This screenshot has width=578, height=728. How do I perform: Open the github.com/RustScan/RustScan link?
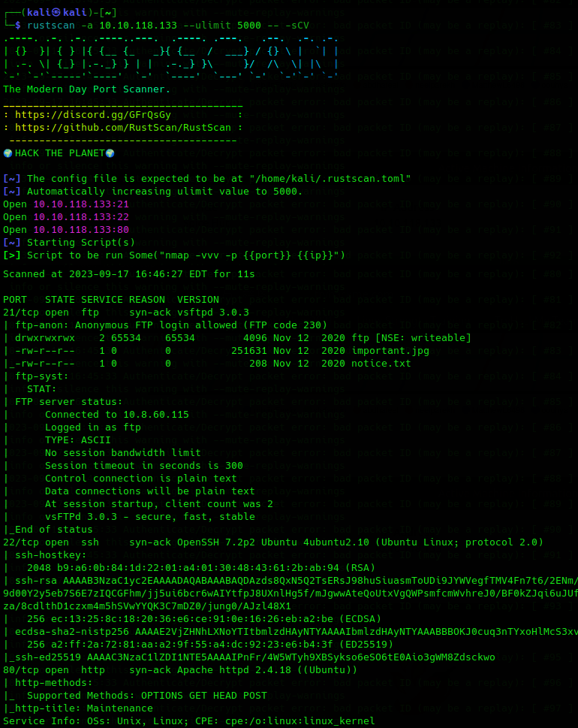click(x=123, y=128)
